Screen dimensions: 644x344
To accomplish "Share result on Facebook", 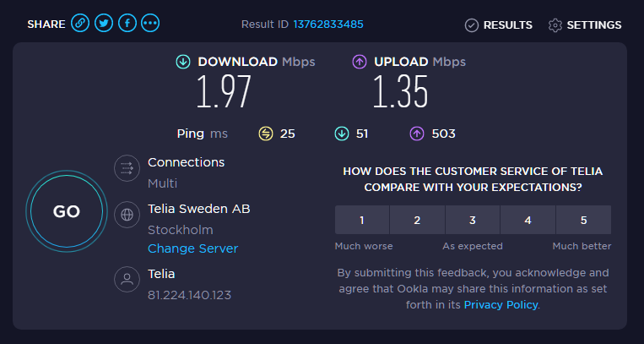I will pyautogui.click(x=127, y=23).
